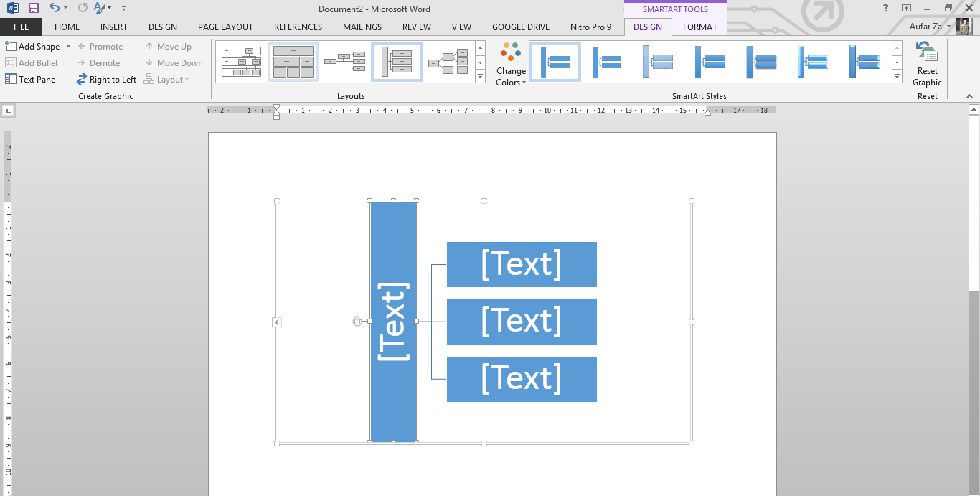Viewport: 980px width, 496px height.
Task: Click Add Shape button
Action: click(x=33, y=46)
